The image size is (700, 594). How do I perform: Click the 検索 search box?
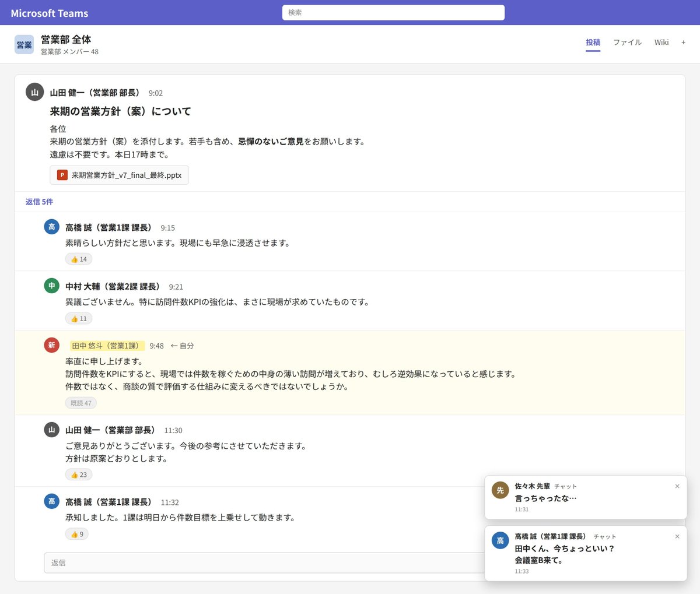coord(393,12)
